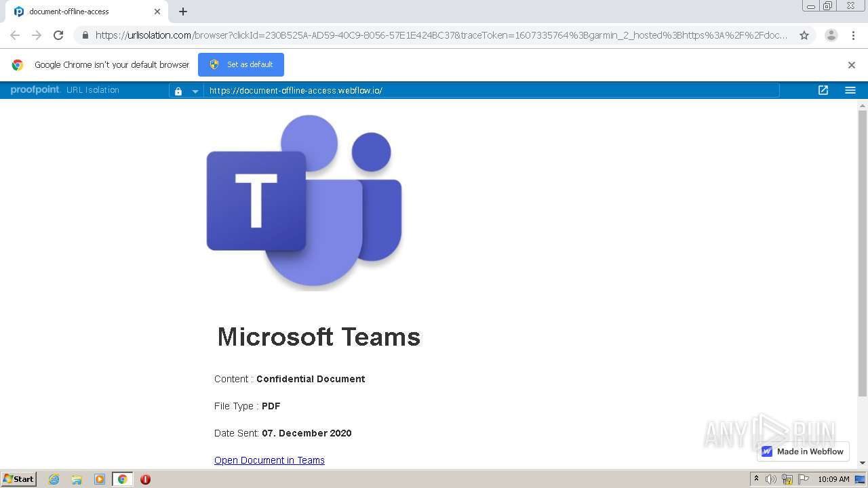This screenshot has width=868, height=488.
Task: Open the network tray icon
Action: pos(787,479)
